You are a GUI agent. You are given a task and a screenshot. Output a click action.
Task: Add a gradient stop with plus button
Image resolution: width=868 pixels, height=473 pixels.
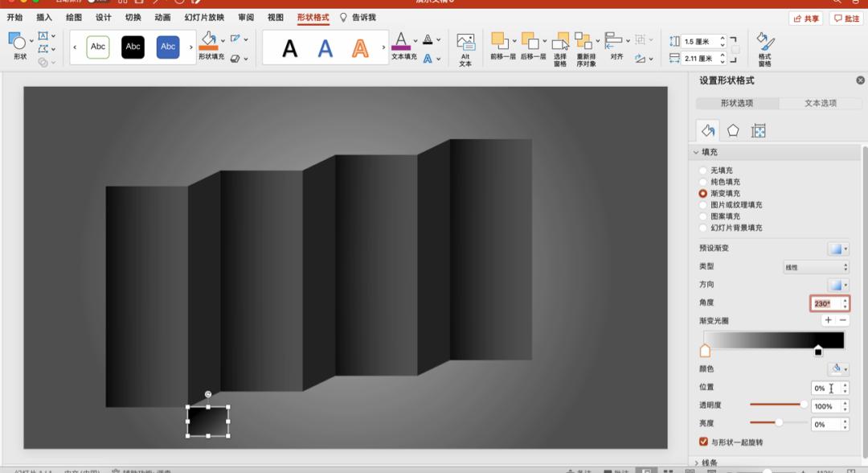(828, 320)
